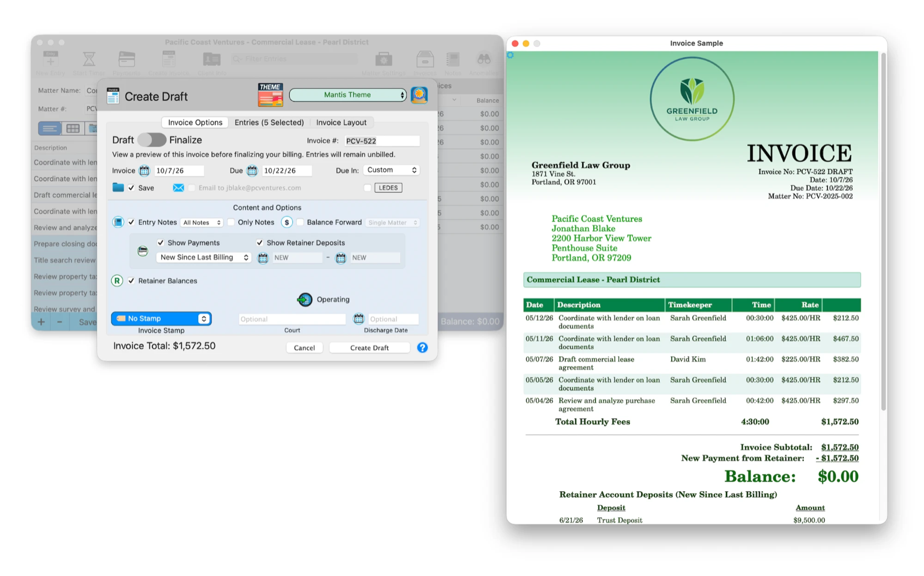Open the Single Matter dropdown
The height and width of the screenshot is (576, 924).
point(392,223)
